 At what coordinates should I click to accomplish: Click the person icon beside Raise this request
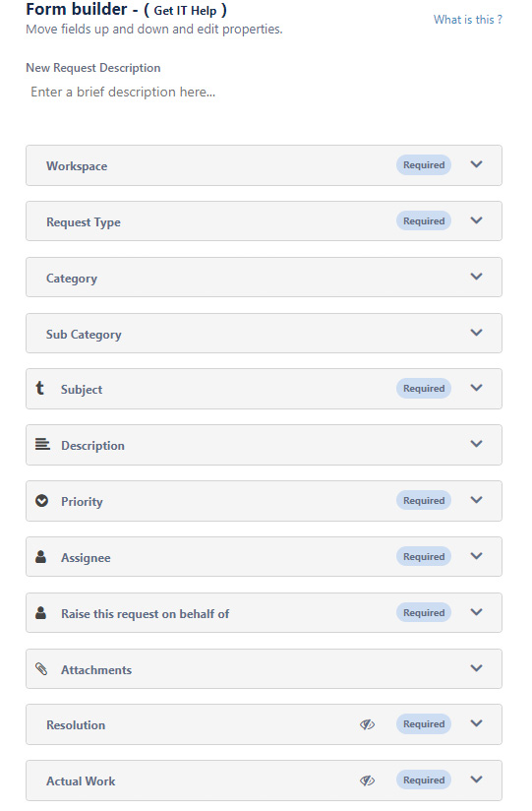[x=41, y=612]
